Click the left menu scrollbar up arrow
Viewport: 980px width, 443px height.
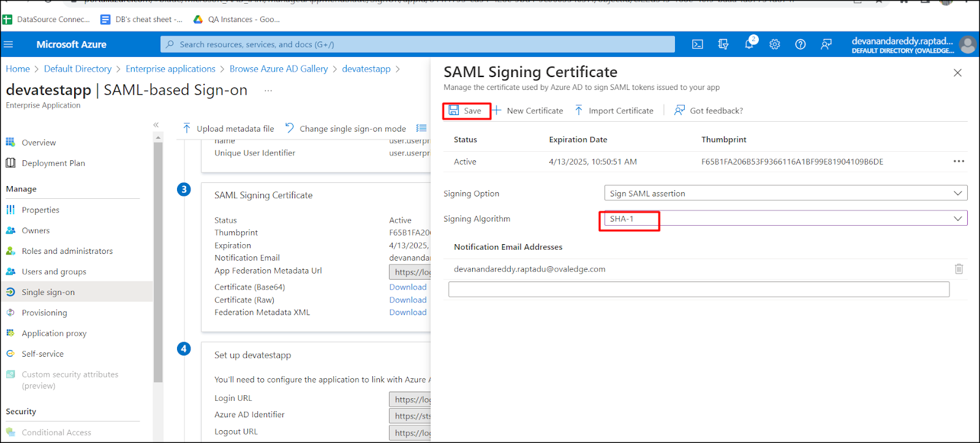point(158,138)
